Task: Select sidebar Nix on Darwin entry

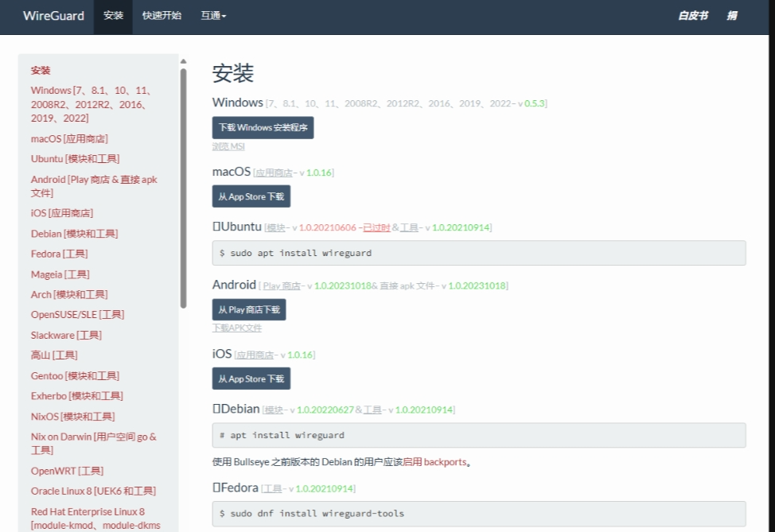Action: pos(93,443)
